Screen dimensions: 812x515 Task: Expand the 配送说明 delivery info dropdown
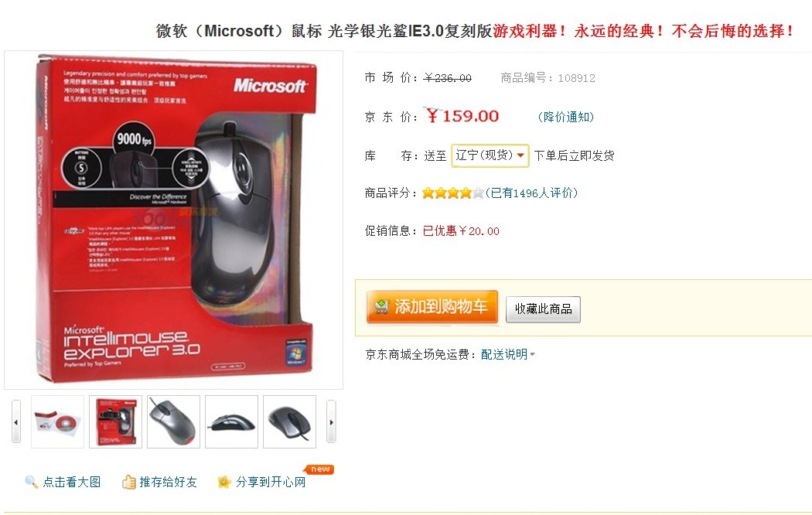(507, 355)
